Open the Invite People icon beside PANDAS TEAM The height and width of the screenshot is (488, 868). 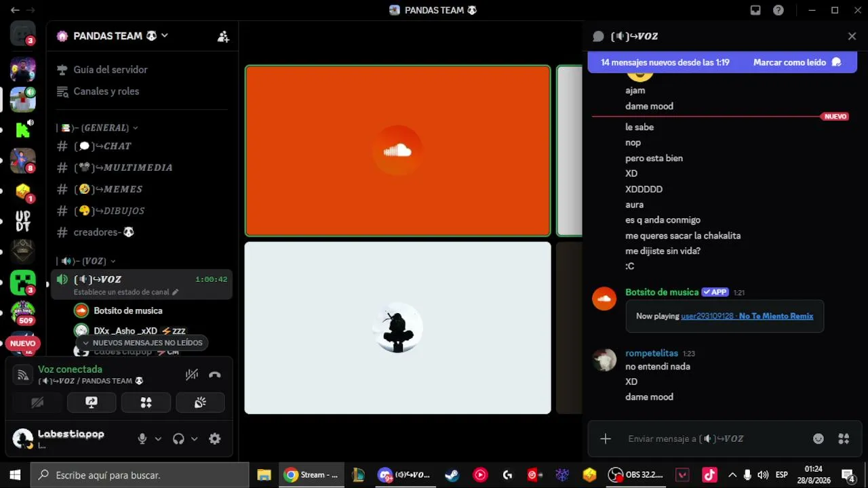[x=223, y=37]
